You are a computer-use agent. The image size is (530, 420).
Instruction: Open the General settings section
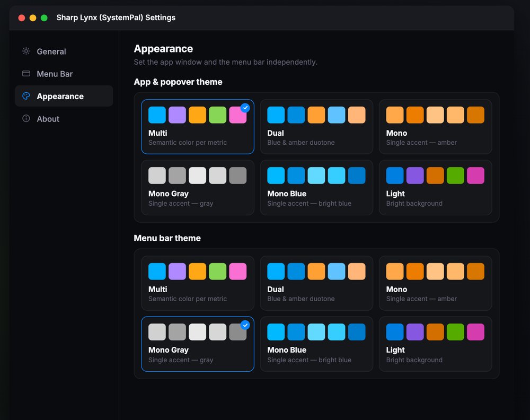[64, 51]
